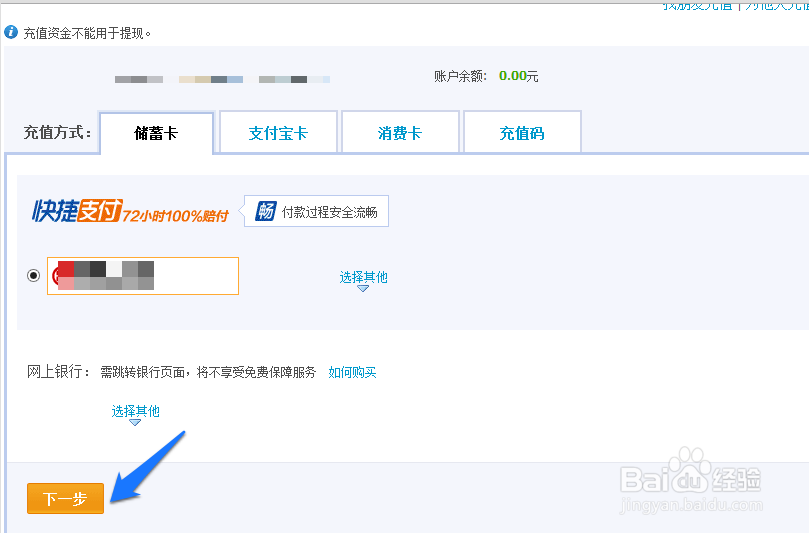Image resolution: width=809 pixels, height=533 pixels.
Task: Click the 付款过程安全流畅 text
Action: click(330, 212)
